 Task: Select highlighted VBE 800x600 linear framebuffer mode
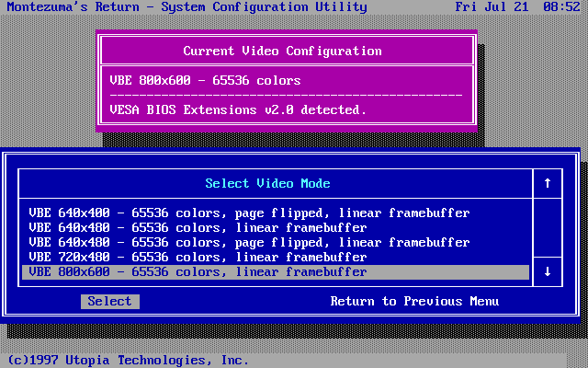[x=276, y=272]
